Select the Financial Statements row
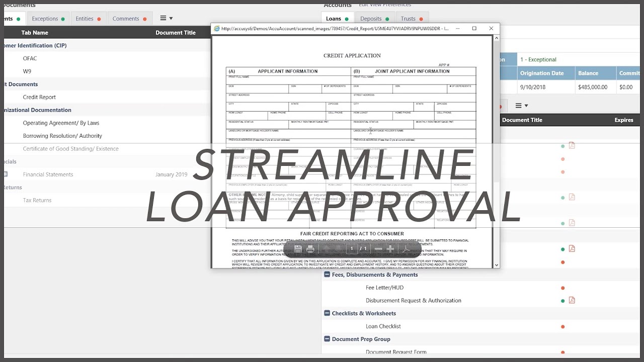The width and height of the screenshot is (644, 362). (48, 174)
